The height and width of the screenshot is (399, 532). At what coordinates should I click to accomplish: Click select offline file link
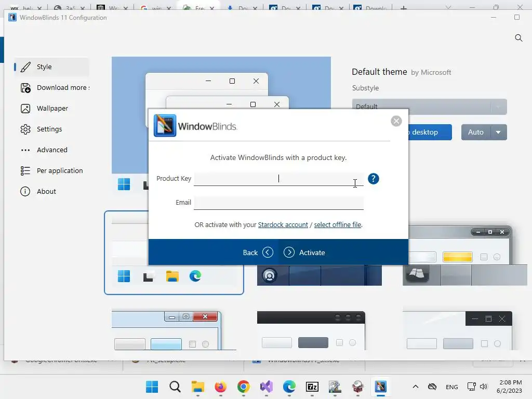click(x=338, y=224)
